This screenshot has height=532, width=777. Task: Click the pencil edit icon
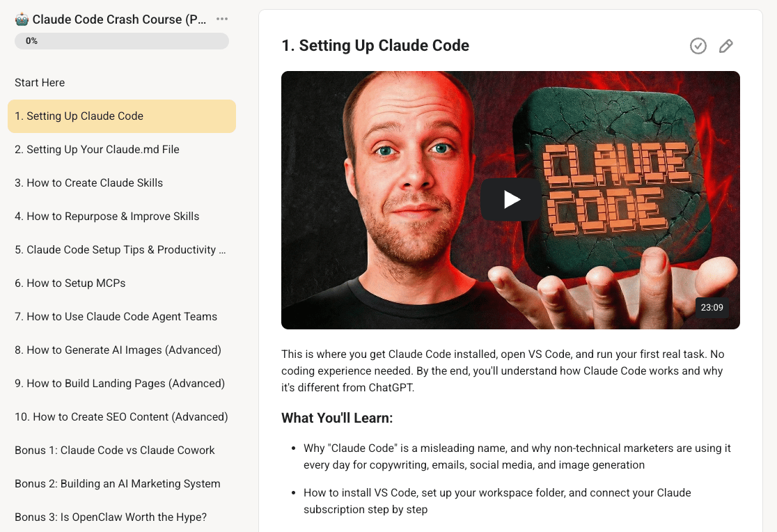coord(725,46)
